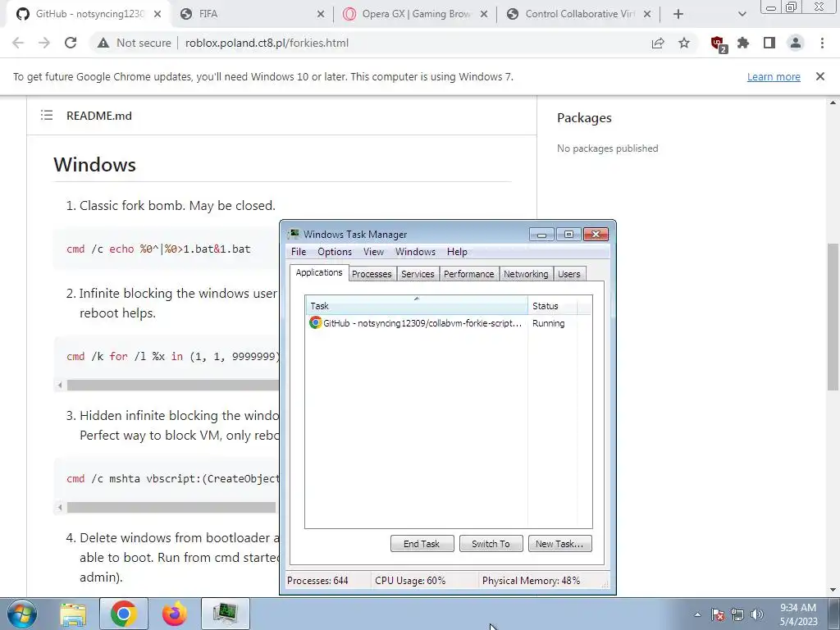840x630 pixels.
Task: Click the Windows Start orb
Action: point(22,614)
